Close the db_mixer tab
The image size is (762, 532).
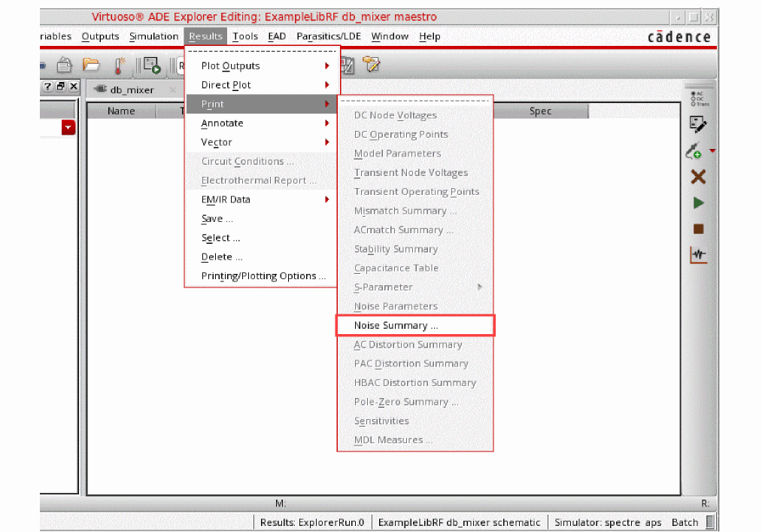pyautogui.click(x=172, y=90)
